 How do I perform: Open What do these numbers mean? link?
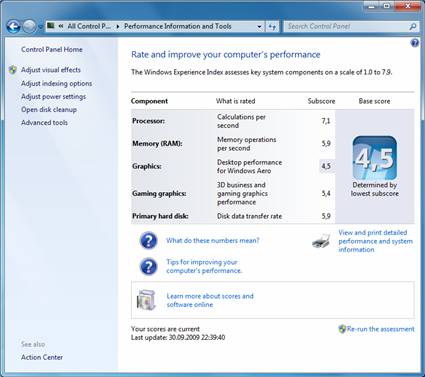213,240
